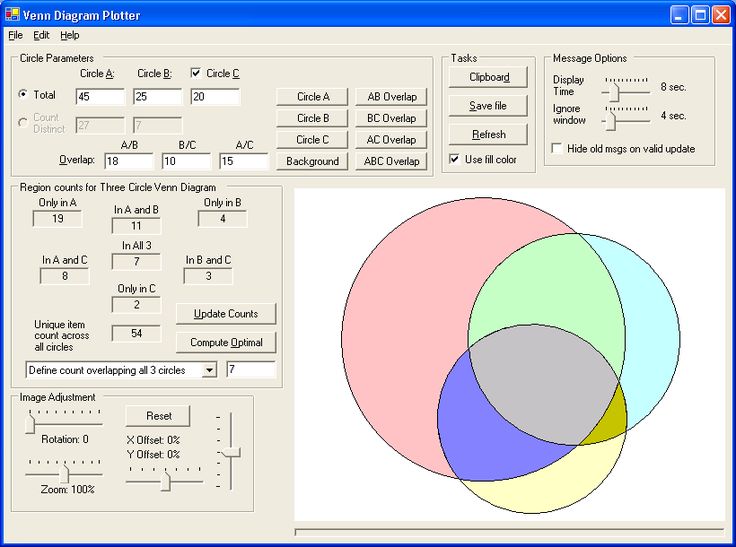Click the '8 sec.' display time value
736x547 pixels.
click(x=673, y=87)
